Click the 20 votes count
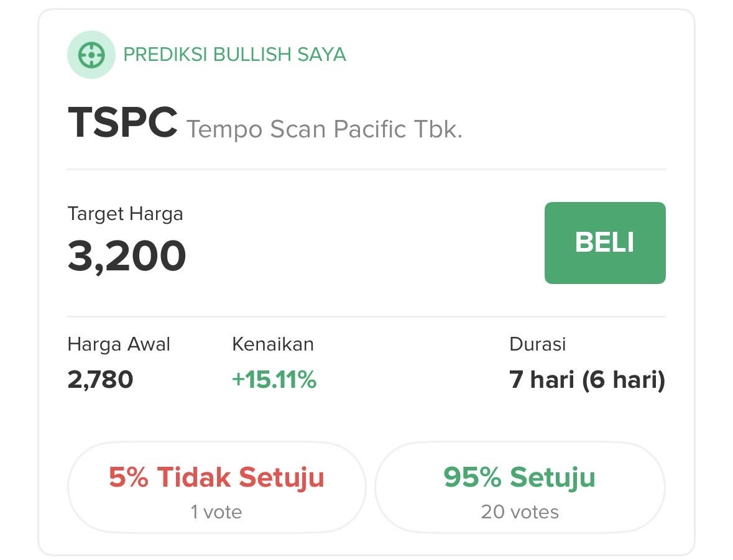Viewport: 733px width, 560px height. tap(520, 512)
